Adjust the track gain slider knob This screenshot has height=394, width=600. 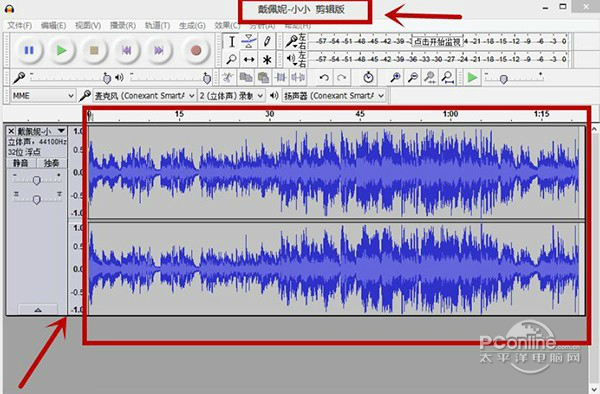37,180
